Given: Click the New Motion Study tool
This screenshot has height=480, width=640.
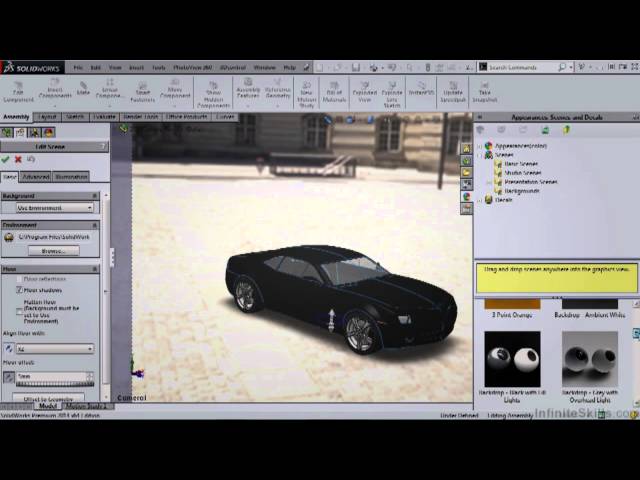Looking at the screenshot, I should pyautogui.click(x=307, y=94).
